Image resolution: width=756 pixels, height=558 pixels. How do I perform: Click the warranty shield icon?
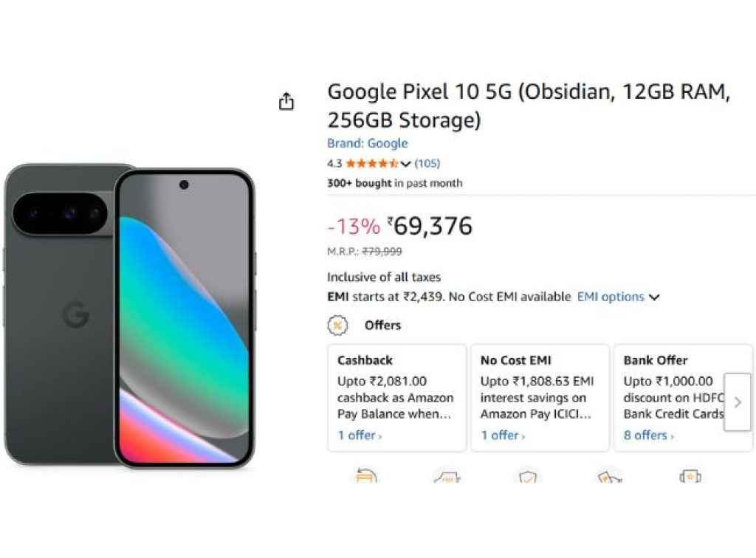point(526,476)
